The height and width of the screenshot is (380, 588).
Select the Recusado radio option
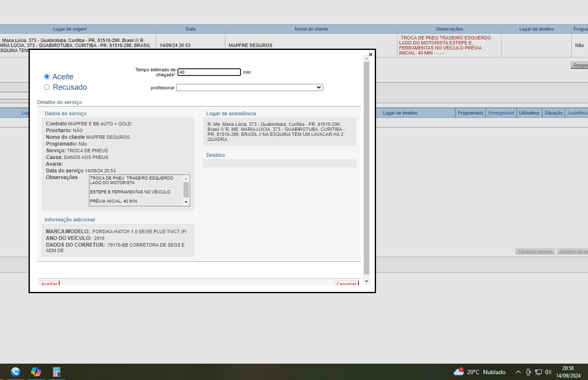(x=47, y=87)
